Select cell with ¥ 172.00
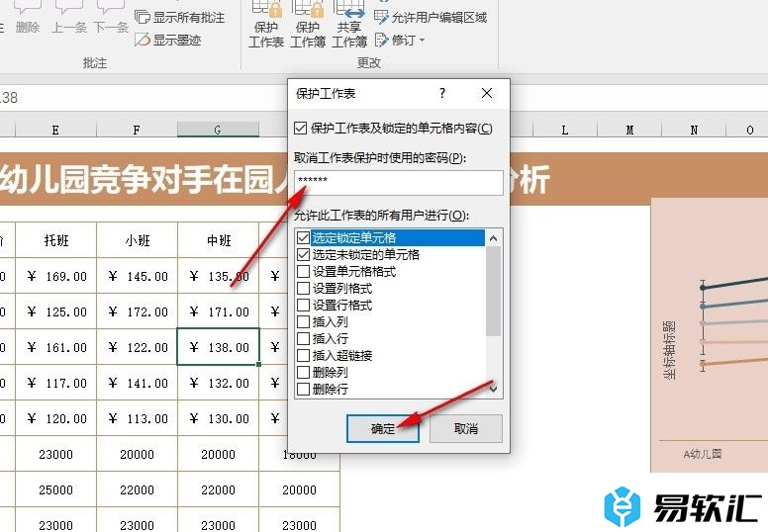Image resolution: width=768 pixels, height=532 pixels. click(x=138, y=311)
